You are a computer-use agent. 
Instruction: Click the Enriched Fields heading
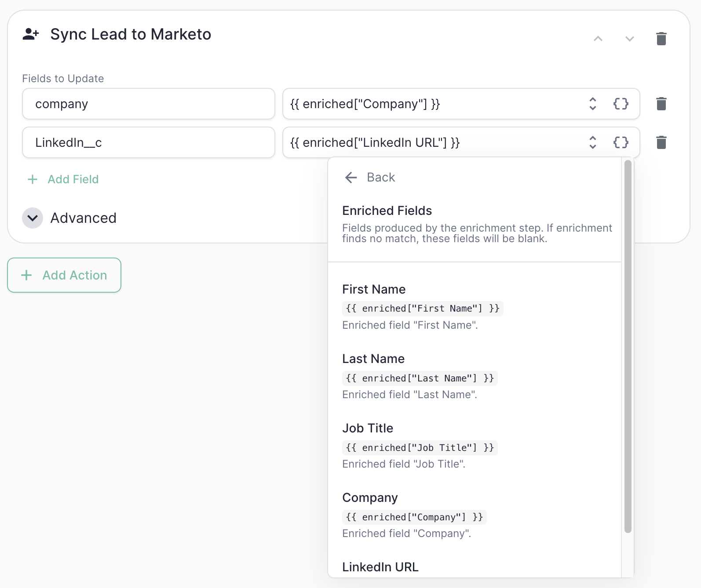coord(387,211)
